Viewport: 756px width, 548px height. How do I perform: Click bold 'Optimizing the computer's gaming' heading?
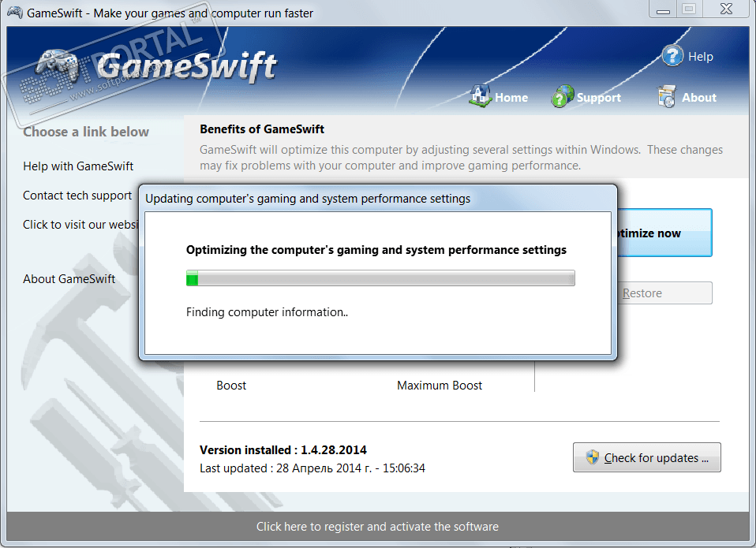tap(376, 250)
